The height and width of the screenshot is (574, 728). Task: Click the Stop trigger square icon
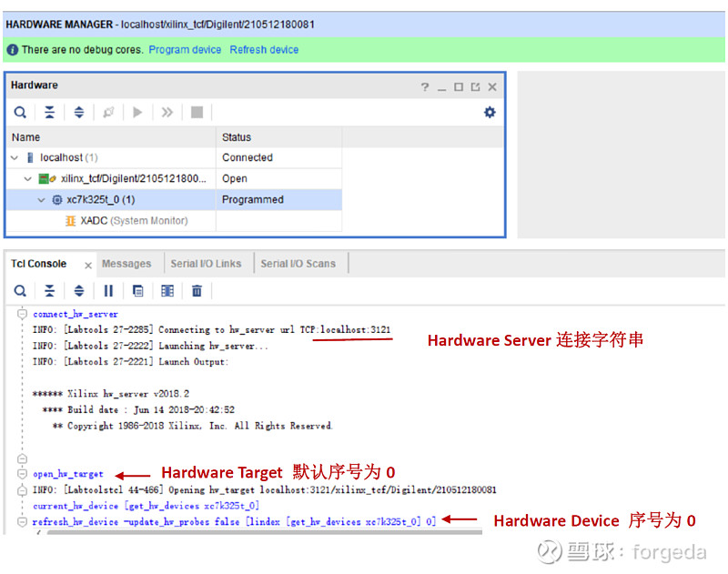197,112
